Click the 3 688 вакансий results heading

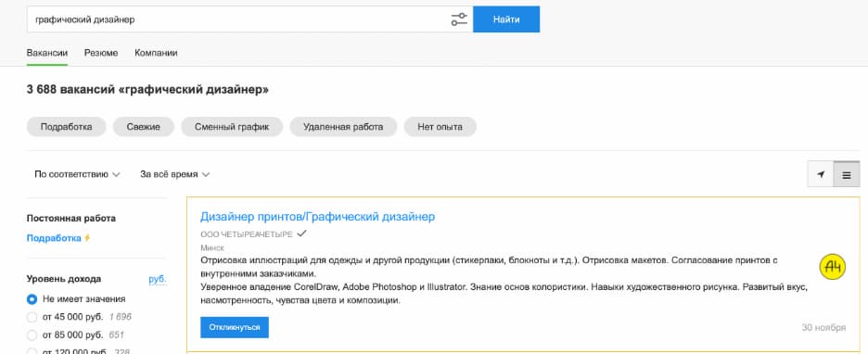[x=147, y=90]
